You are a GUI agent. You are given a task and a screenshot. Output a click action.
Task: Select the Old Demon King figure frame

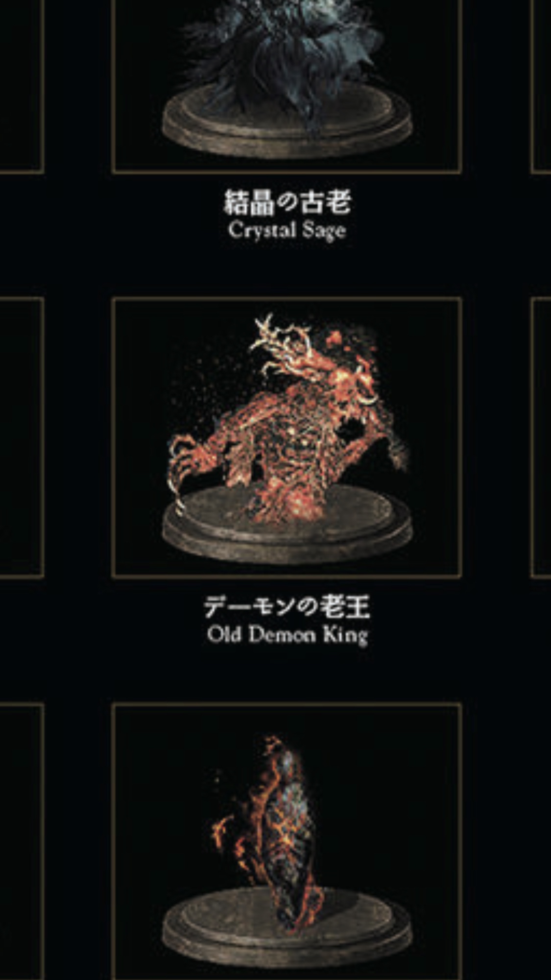(x=287, y=437)
